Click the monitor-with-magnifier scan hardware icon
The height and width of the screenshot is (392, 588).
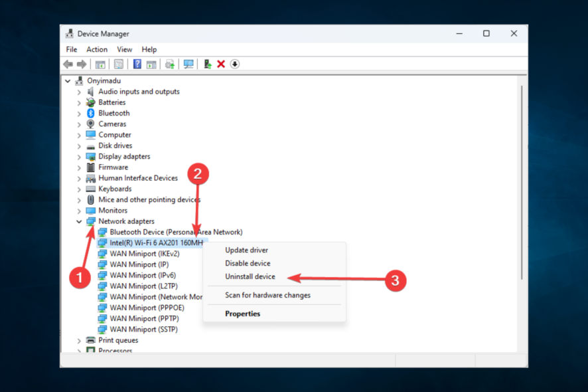188,64
